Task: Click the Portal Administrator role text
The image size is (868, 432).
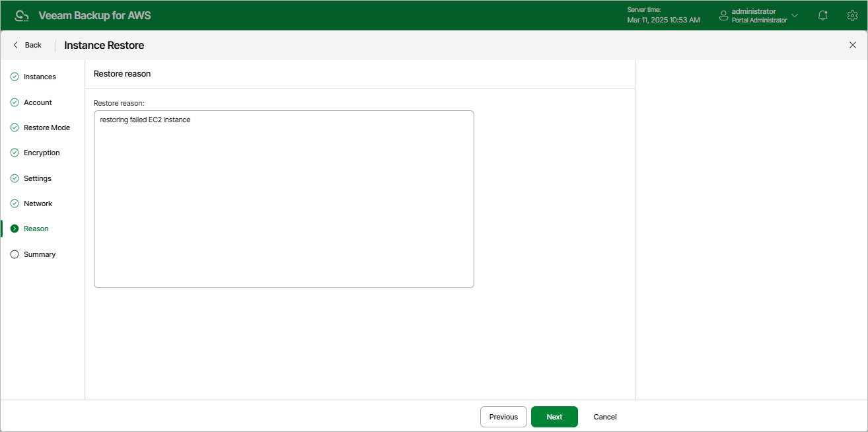Action: click(x=759, y=20)
